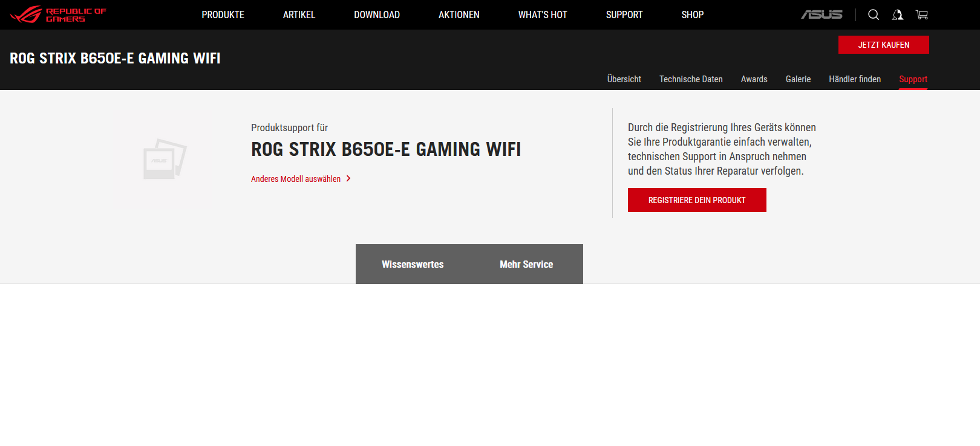Open the SHOP menu
This screenshot has width=980, height=446.
click(693, 15)
